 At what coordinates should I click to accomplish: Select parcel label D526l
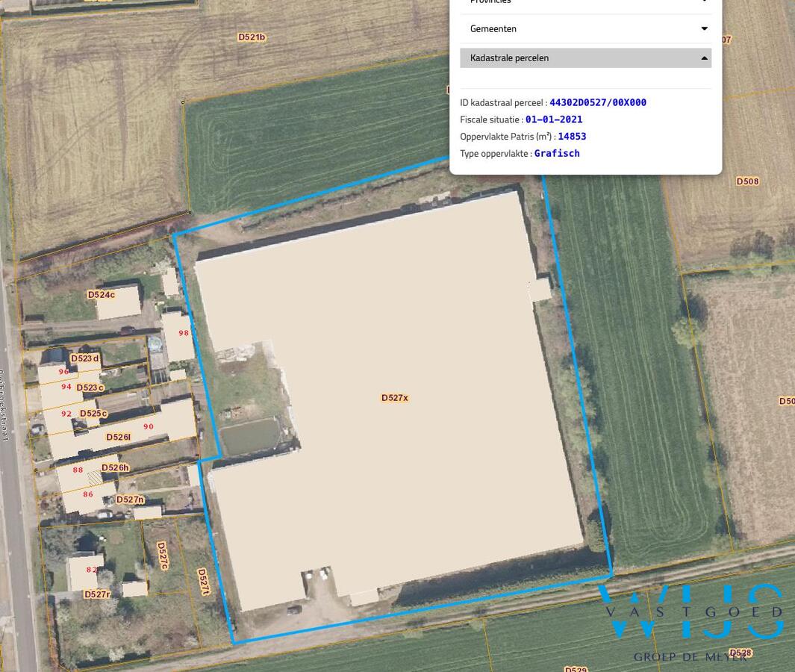(x=118, y=437)
